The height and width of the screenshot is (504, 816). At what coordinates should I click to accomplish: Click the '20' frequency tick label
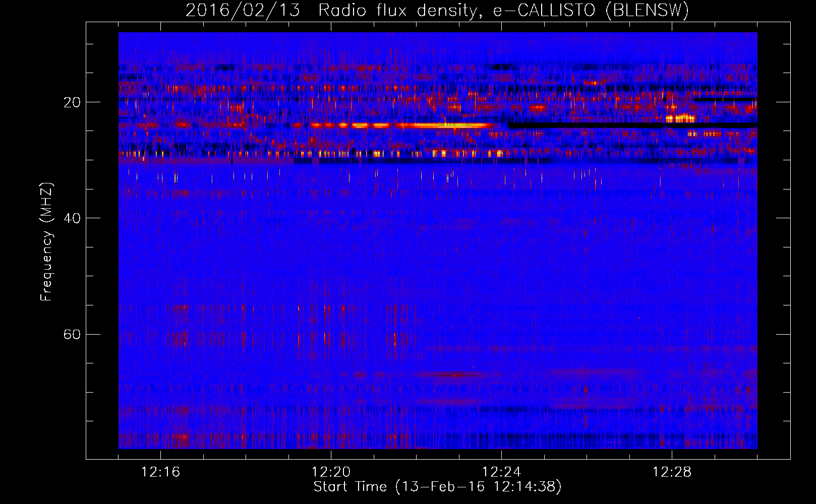coord(72,102)
